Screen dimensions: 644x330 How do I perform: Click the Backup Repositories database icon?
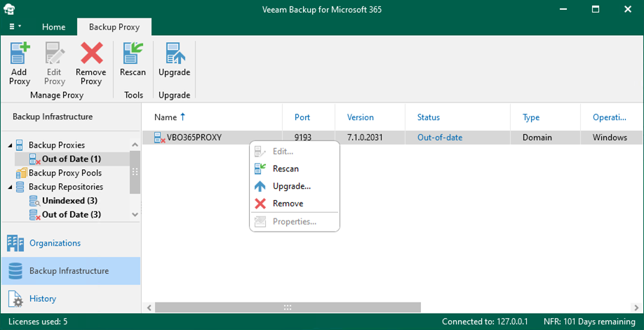20,187
